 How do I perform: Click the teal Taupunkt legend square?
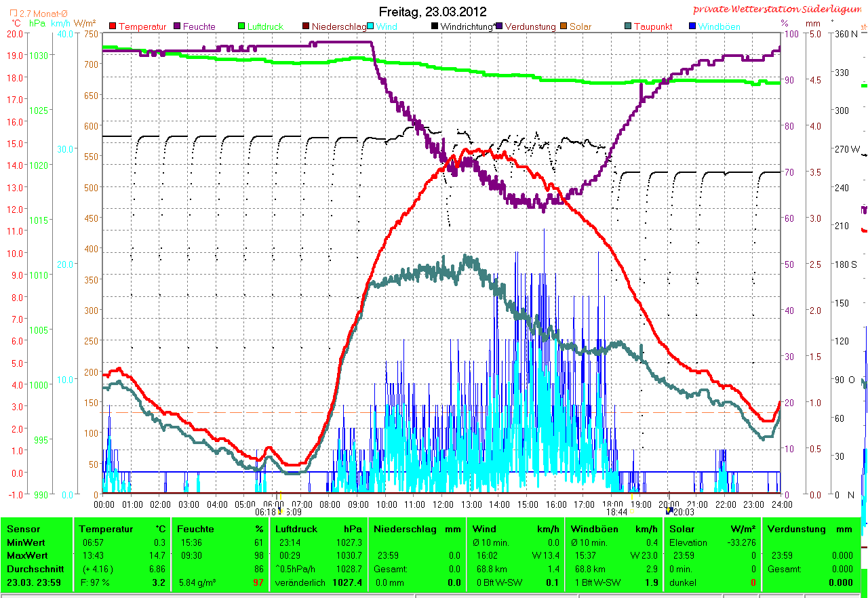click(628, 26)
